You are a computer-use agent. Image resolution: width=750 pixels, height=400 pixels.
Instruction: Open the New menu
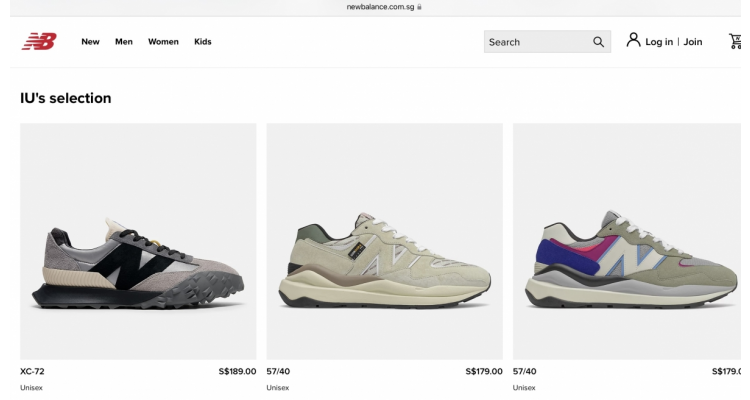click(90, 42)
